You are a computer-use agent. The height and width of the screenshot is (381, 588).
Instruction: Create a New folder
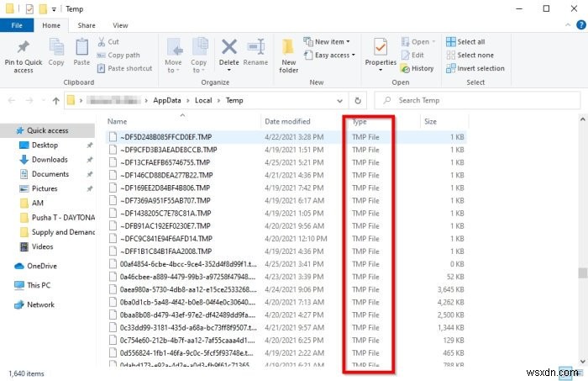pyautogui.click(x=288, y=56)
